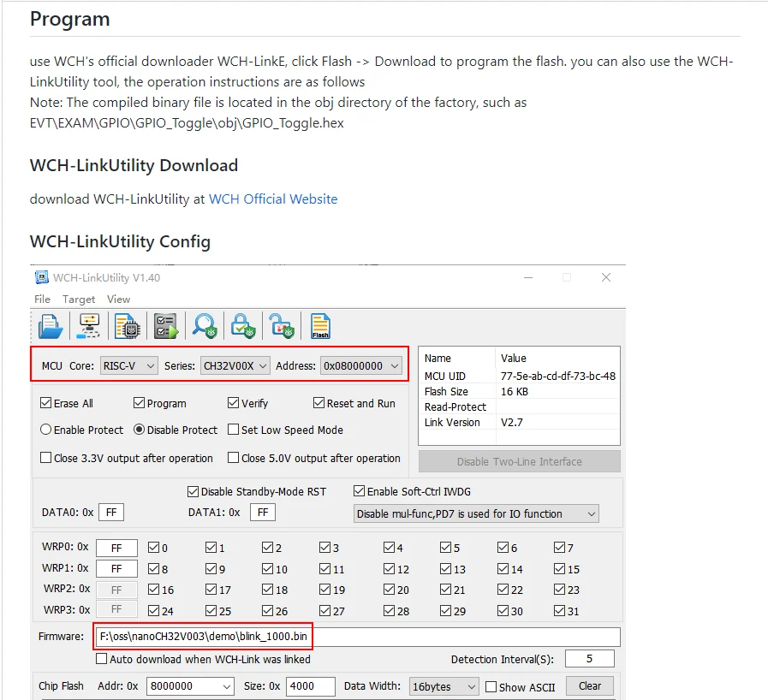Enable the Set Low Speed Mode checkbox
This screenshot has width=768, height=700.
click(233, 430)
